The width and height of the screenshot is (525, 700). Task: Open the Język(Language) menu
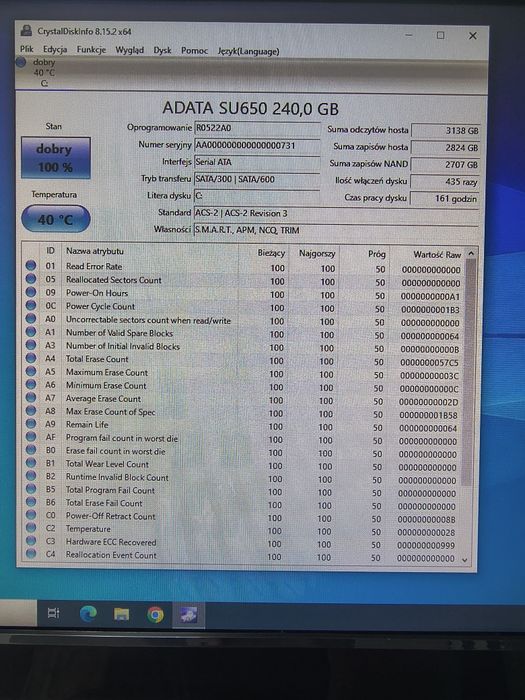click(x=248, y=51)
